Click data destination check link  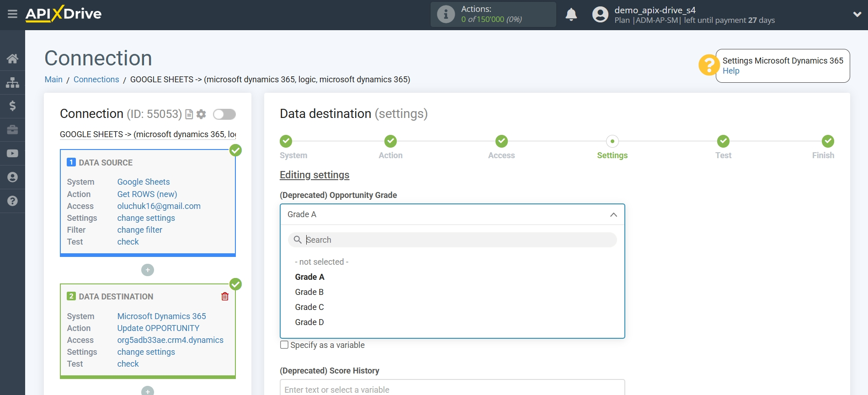click(x=128, y=364)
